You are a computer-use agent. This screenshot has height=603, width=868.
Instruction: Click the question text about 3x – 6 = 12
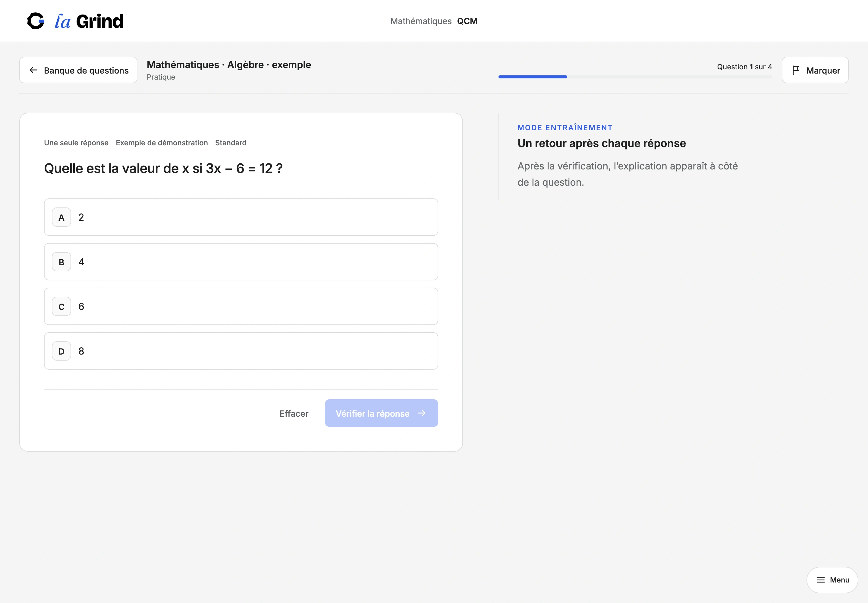[x=163, y=169]
